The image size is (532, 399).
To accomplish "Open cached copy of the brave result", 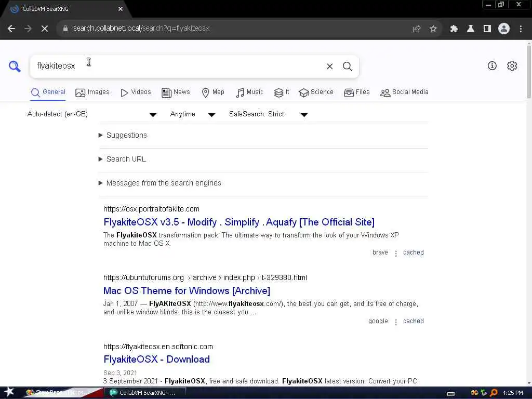I will [x=413, y=253].
